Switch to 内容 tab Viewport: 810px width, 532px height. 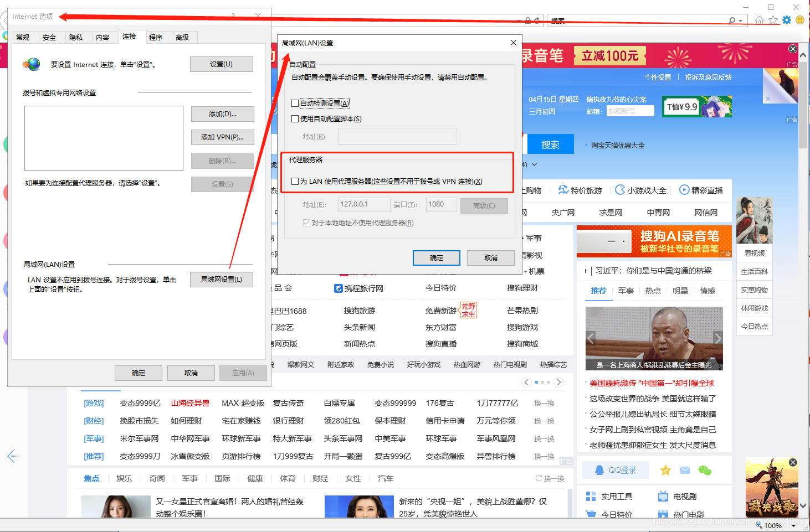[x=102, y=37]
